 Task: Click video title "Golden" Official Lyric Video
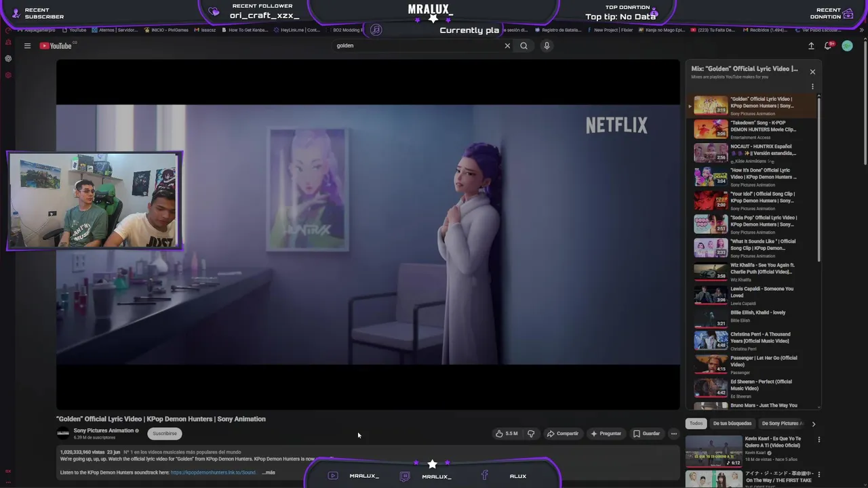click(x=161, y=419)
